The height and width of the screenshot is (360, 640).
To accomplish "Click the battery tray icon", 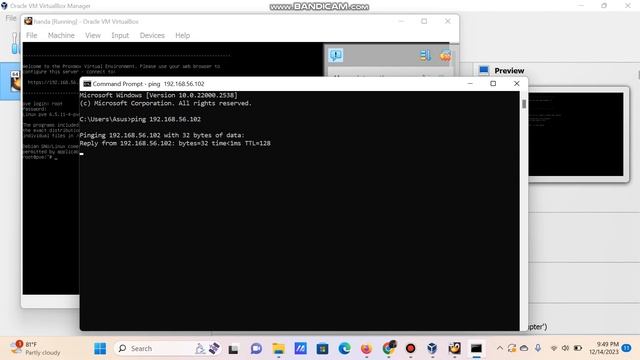I will [x=578, y=348].
